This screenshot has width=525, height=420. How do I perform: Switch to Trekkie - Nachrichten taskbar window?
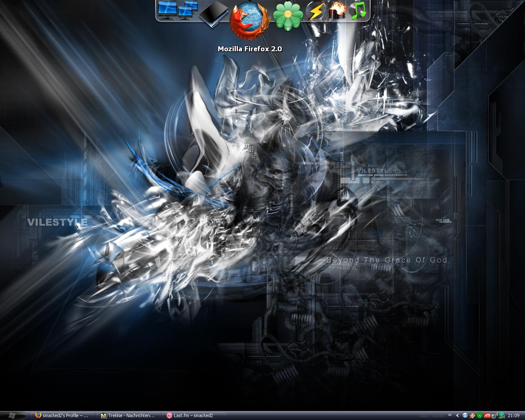point(128,415)
